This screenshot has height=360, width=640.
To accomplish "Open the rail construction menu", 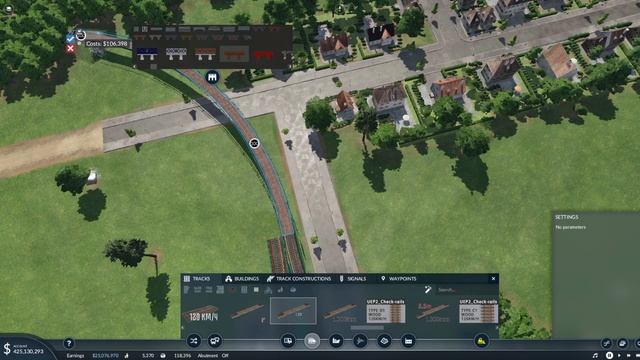I will (312, 341).
